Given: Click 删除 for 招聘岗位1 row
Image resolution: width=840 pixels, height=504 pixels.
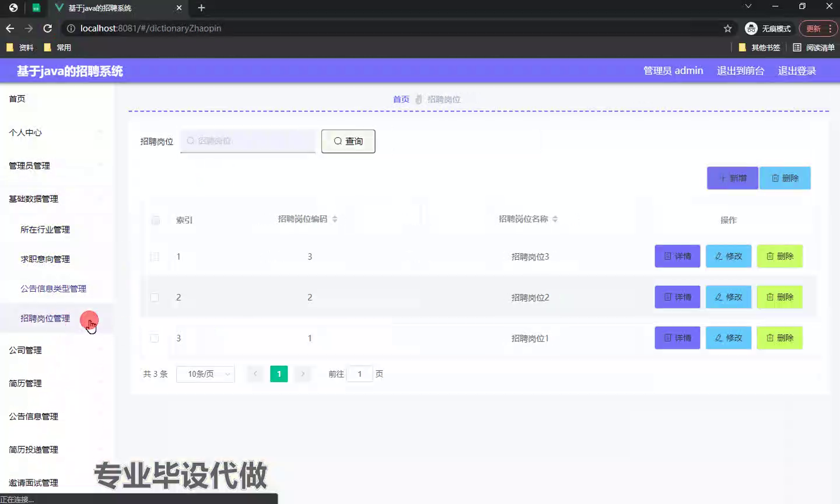Looking at the screenshot, I should [x=780, y=338].
